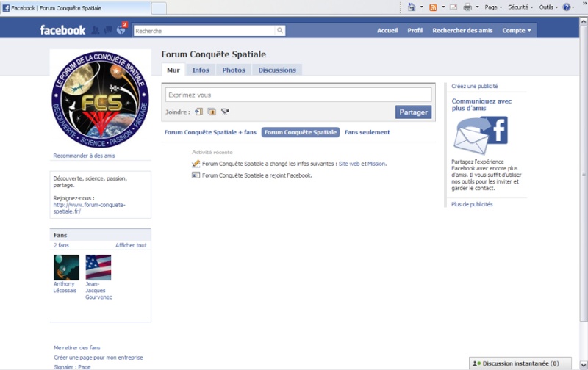
Task: Show only 'Forum Conquête Spatiale' posts
Action: pos(301,132)
